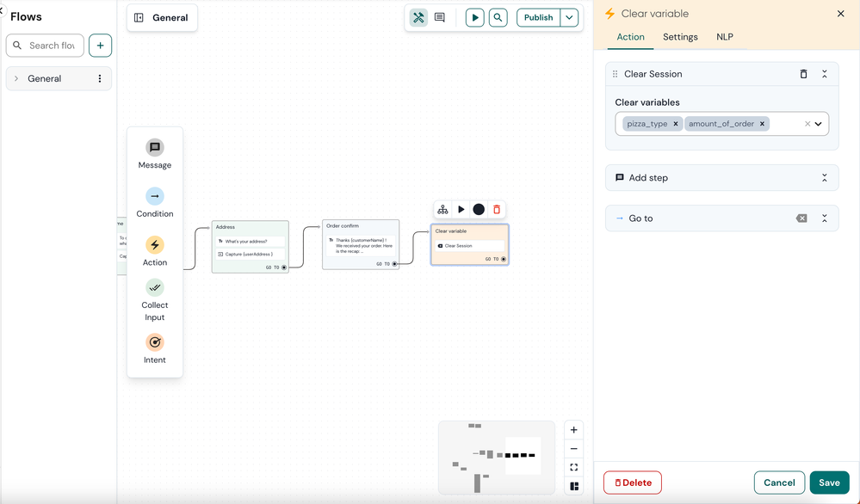The width and height of the screenshot is (860, 504).
Task: Click the build tools icon in toolbar
Action: (418, 17)
